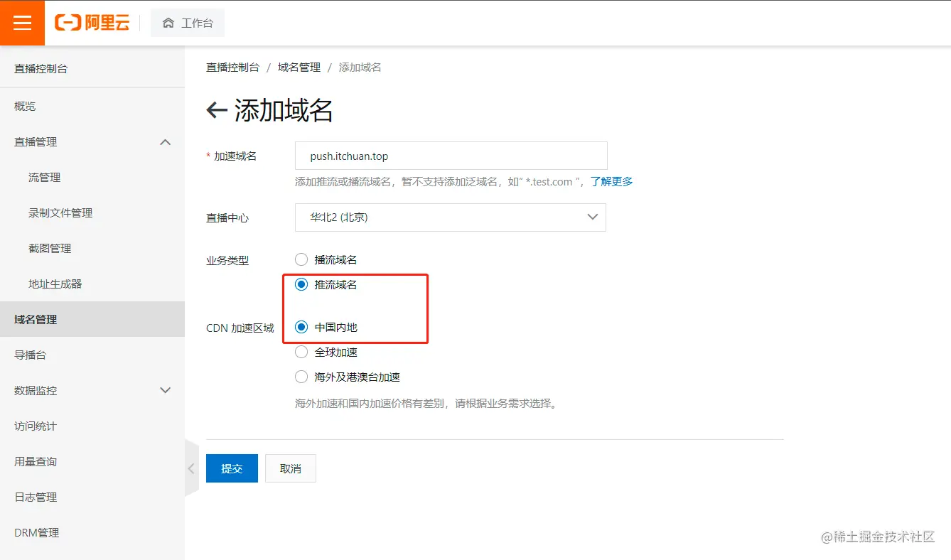Collapse the 直播管理 sidebar section
This screenshot has height=560, width=951.
165,141
